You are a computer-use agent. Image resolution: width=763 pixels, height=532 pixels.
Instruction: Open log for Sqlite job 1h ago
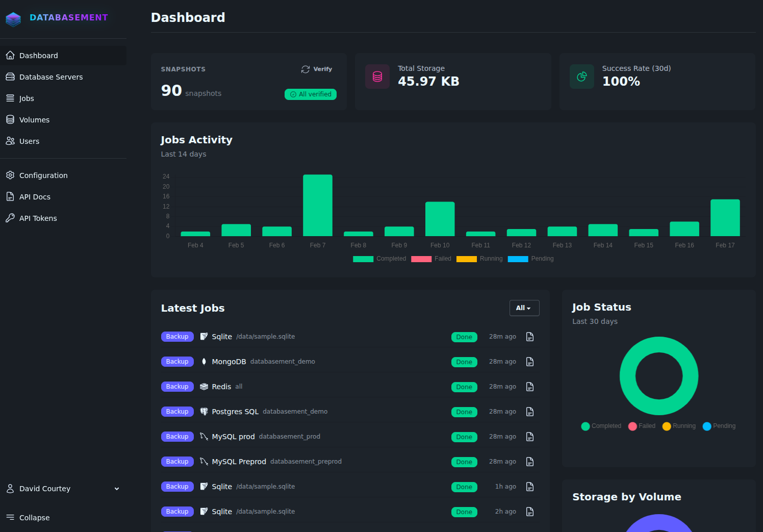coord(530,487)
